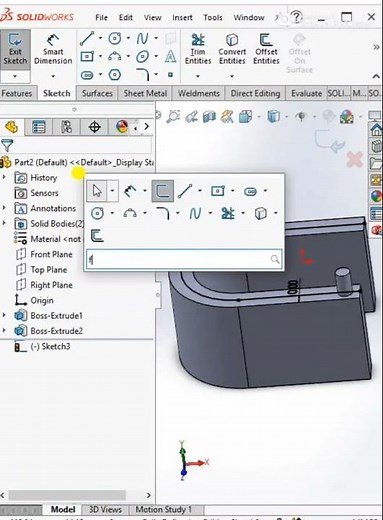Open the Insert menu
This screenshot has width=383, height=520.
(x=182, y=17)
